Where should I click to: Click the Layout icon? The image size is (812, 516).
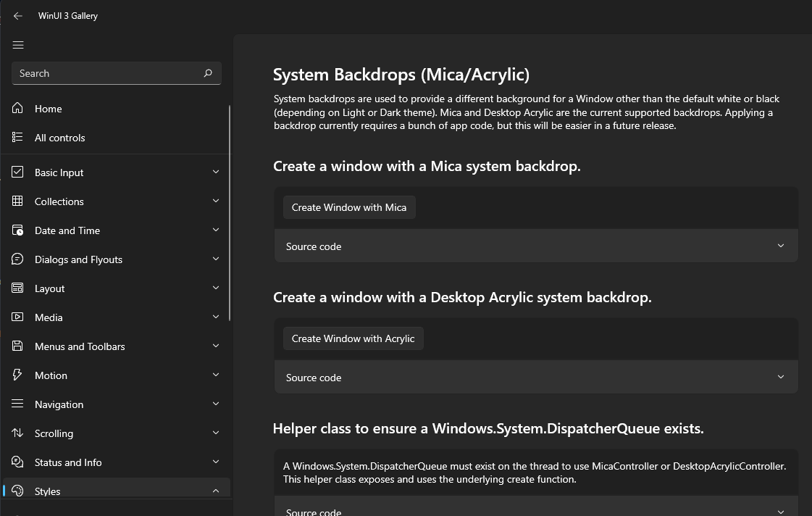pyautogui.click(x=17, y=288)
